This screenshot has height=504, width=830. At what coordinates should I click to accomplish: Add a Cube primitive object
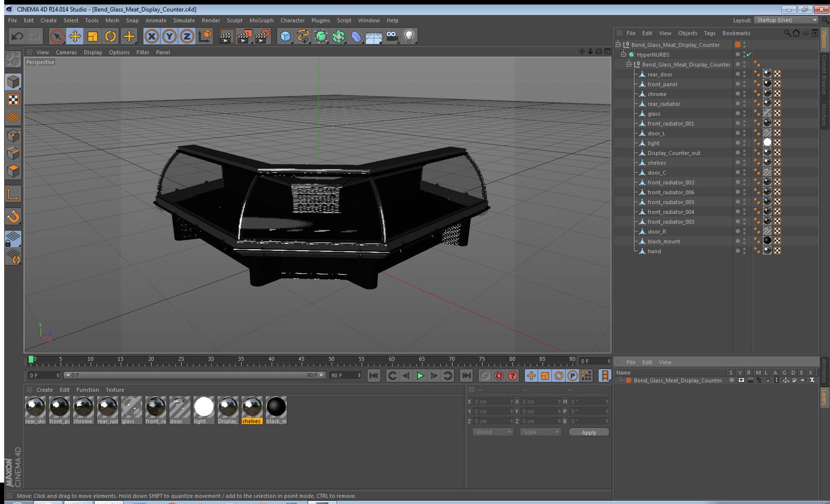[x=285, y=36]
